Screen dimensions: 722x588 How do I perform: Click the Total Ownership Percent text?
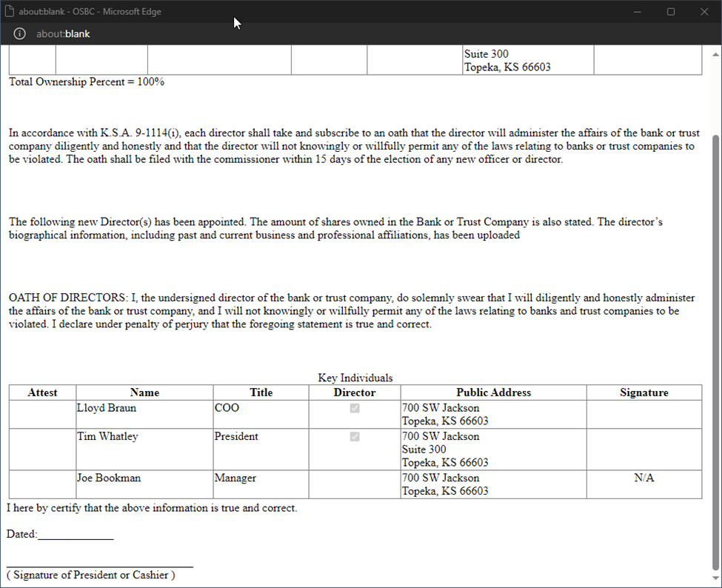[x=87, y=81]
